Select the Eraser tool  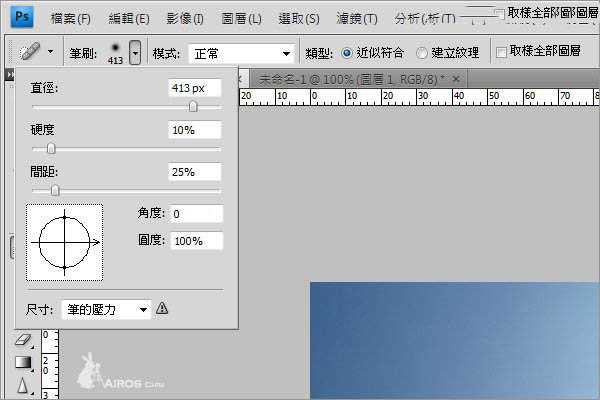tap(24, 340)
